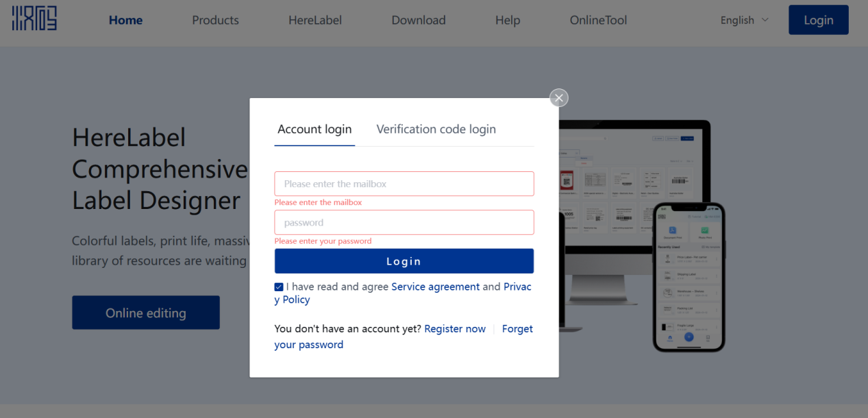Click the Register now link
Viewport: 868px width, 418px height.
tap(454, 328)
